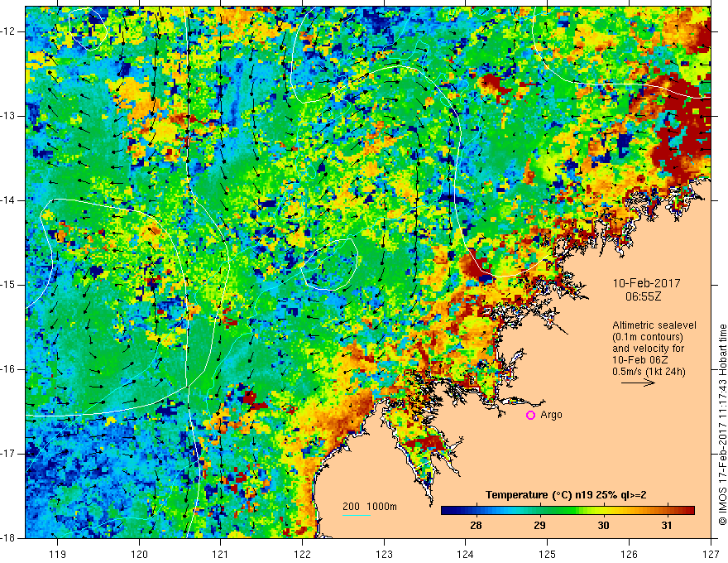The width and height of the screenshot is (728, 563).
Task: Click the 'Temperature (°C) n19 25% ql>=2' title
Action: [x=566, y=495]
